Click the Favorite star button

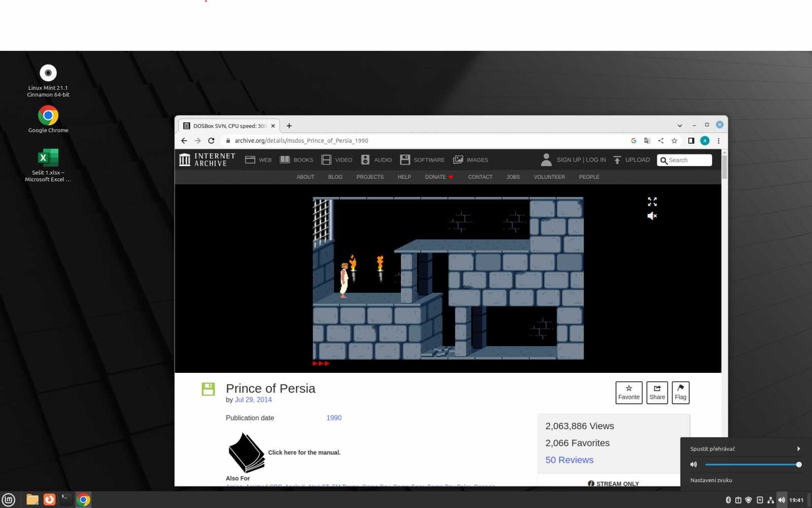click(629, 393)
